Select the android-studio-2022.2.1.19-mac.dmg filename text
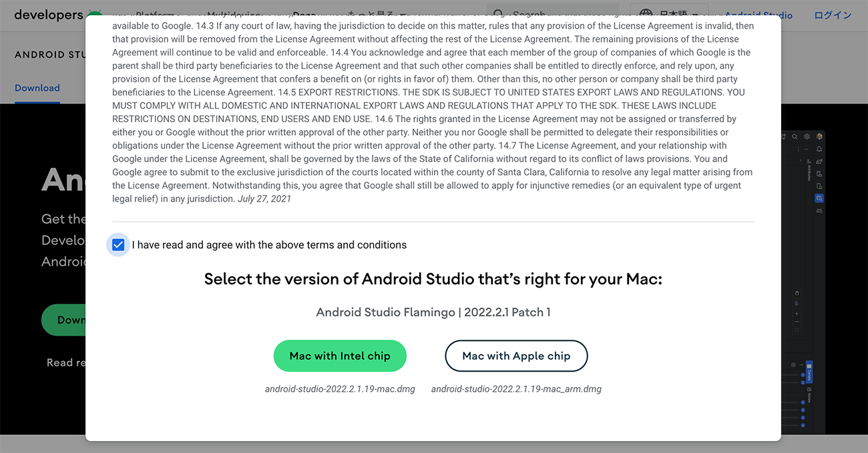This screenshot has height=453, width=868. click(x=340, y=389)
